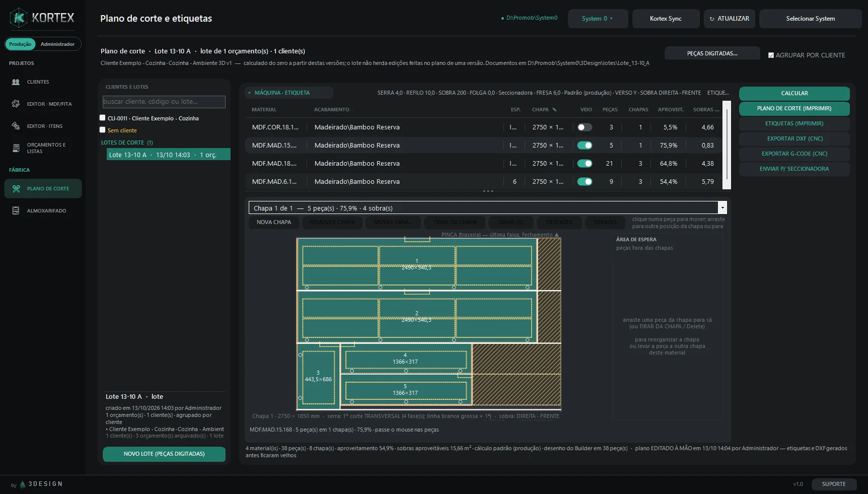This screenshot has height=494, width=868.
Task: Select Lote 13-10 A in lotes list
Action: tap(168, 155)
